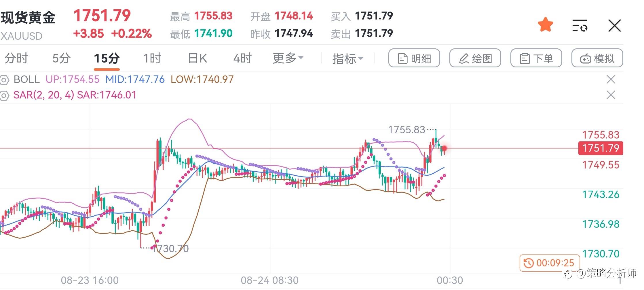Open SAR indicator settings hexagon icon

4,95
